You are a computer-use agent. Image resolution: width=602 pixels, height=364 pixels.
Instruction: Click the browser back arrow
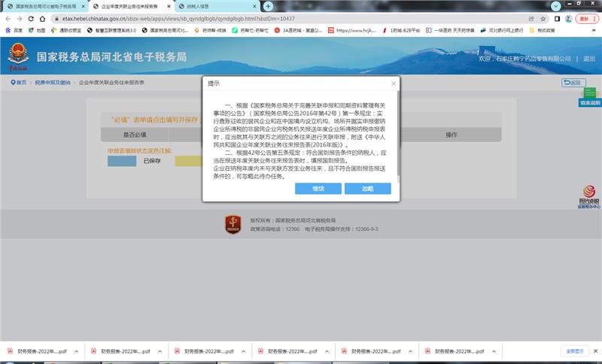click(x=8, y=18)
